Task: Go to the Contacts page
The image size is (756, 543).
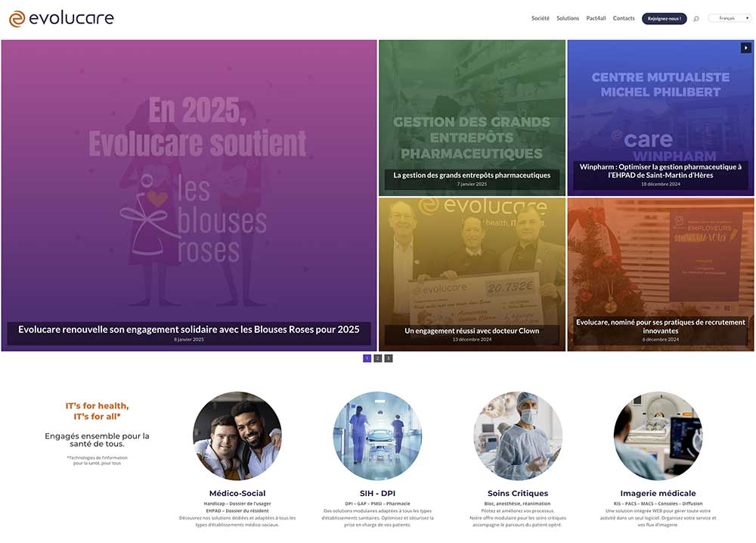Action: coord(624,18)
